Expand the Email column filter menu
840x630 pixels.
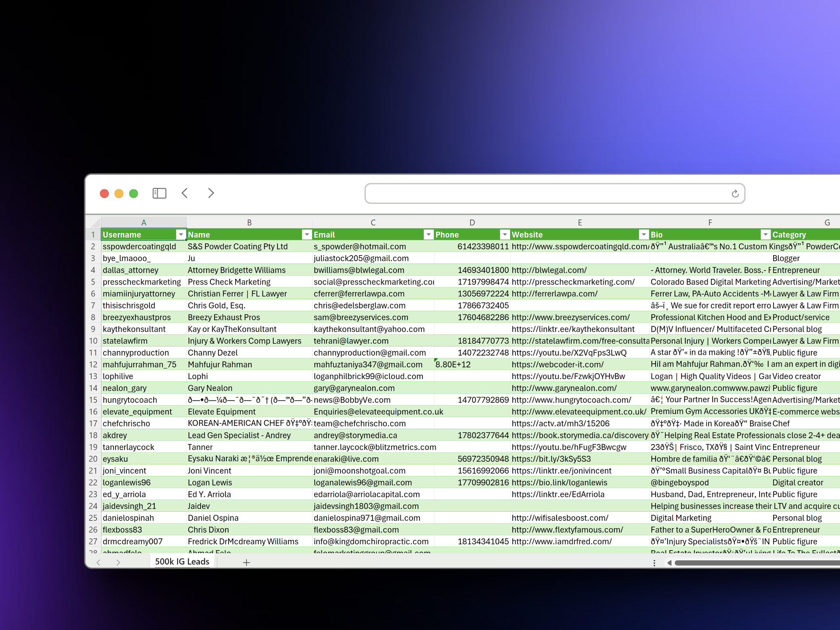(428, 235)
